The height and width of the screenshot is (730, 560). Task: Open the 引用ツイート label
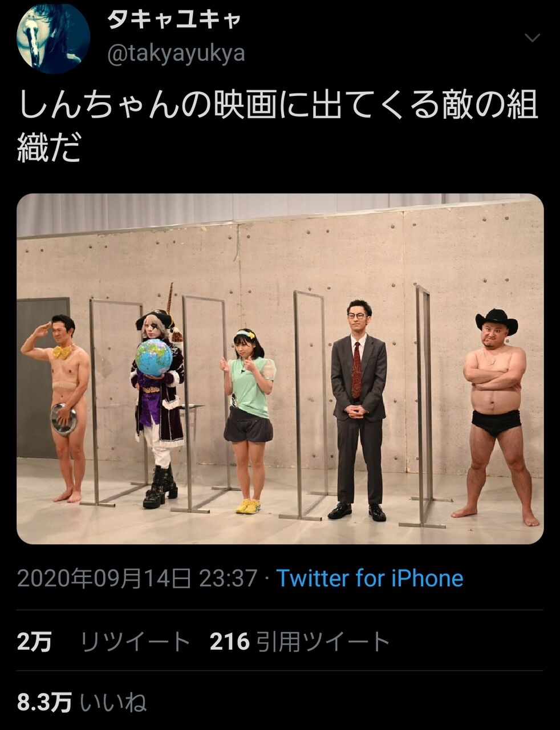point(322,642)
